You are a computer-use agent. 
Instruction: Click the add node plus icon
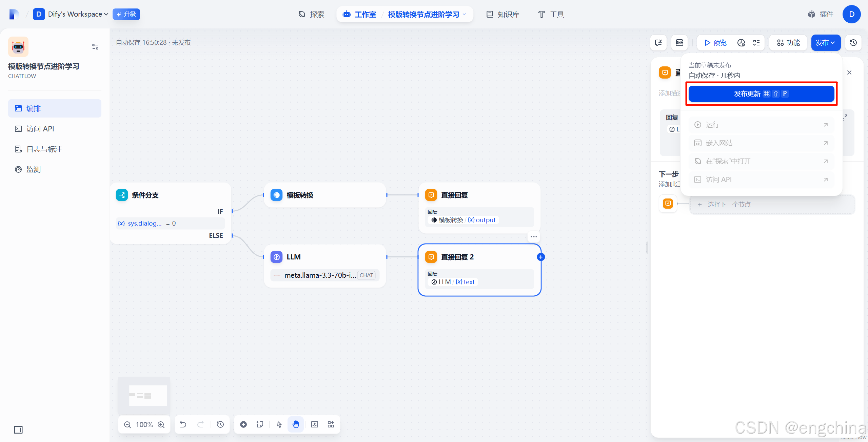[x=243, y=424]
